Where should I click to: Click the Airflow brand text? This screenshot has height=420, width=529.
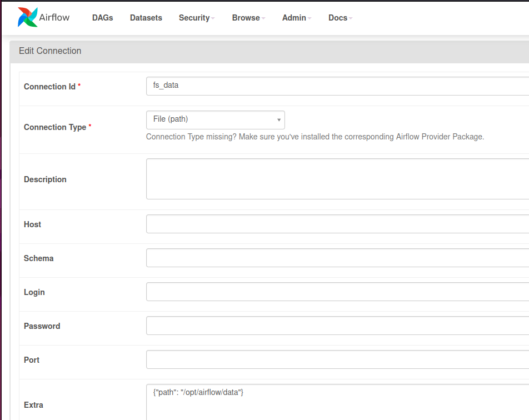click(x=54, y=17)
